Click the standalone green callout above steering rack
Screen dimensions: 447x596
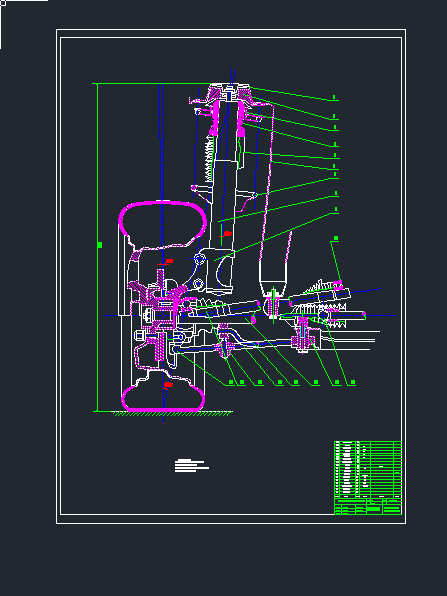point(336,238)
